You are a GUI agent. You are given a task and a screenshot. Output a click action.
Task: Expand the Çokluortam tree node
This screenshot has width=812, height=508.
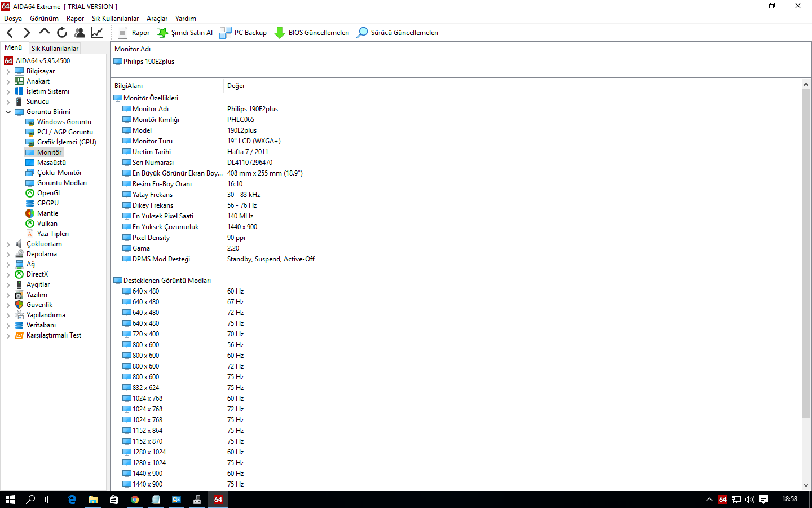click(x=8, y=244)
